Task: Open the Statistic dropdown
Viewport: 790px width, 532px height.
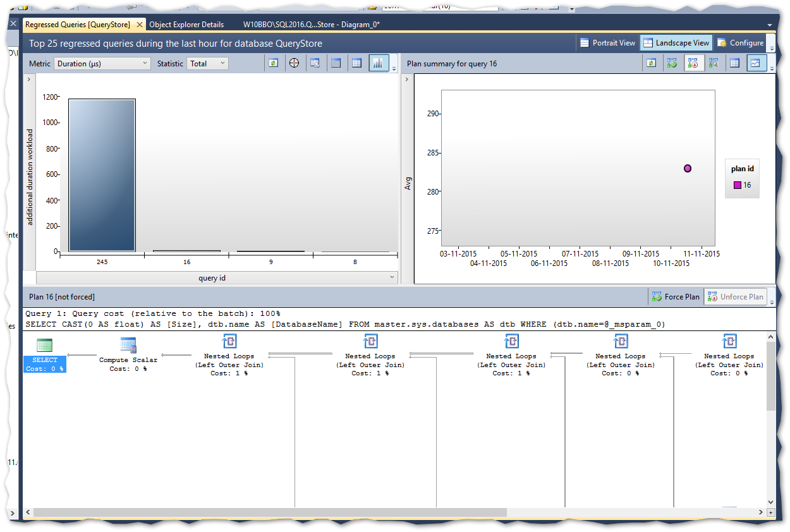Action: pyautogui.click(x=207, y=63)
